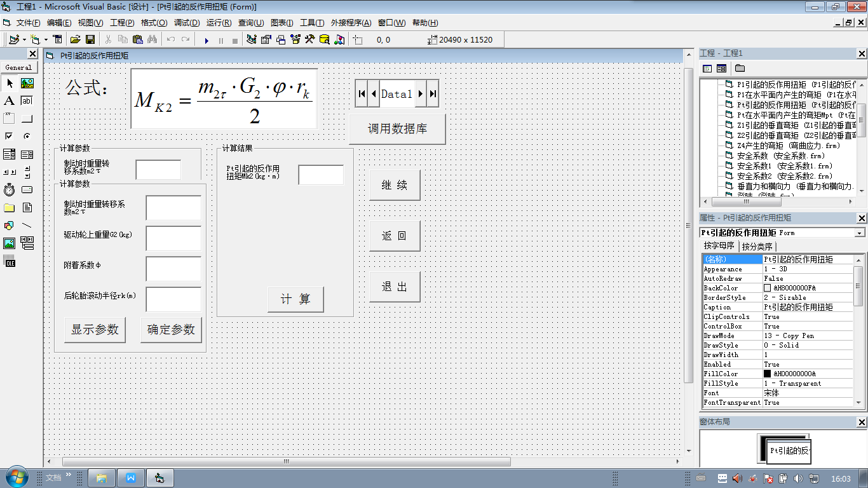This screenshot has width=868, height=488.
Task: Click the 确定参数 button
Action: 171,330
